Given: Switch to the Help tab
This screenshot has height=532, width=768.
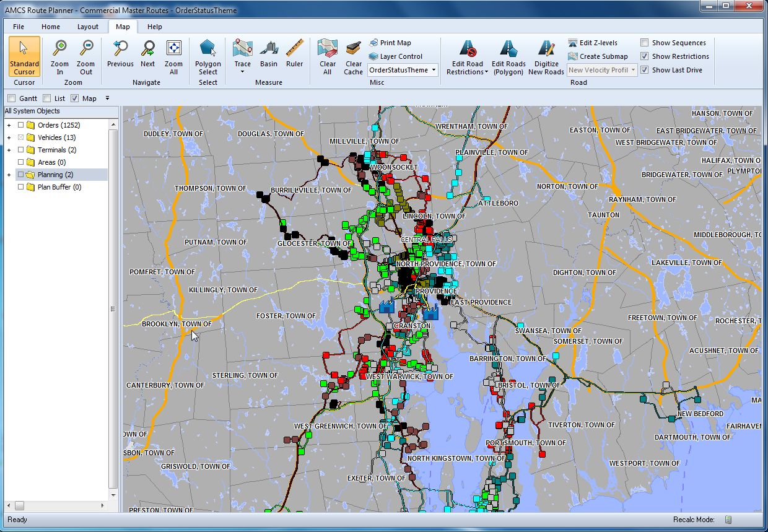Looking at the screenshot, I should pyautogui.click(x=155, y=27).
